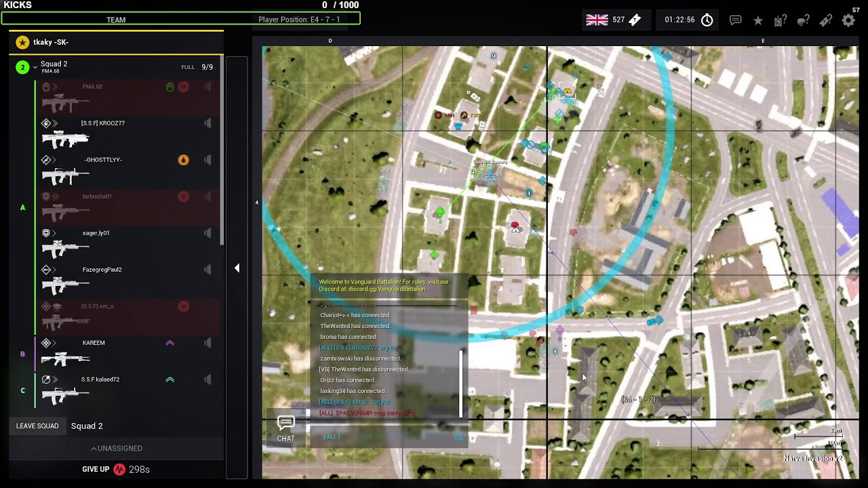868x488 pixels.
Task: Mute voice for [S.S.F] KROOZ77
Action: (208, 123)
